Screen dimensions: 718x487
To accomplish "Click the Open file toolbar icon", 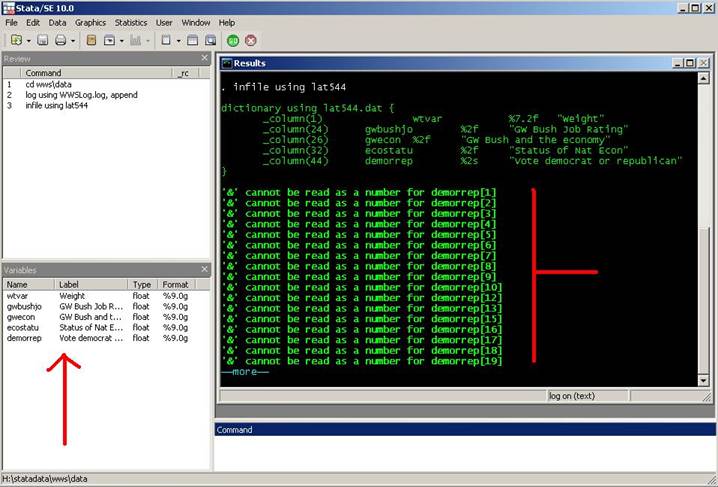I will tap(16, 40).
